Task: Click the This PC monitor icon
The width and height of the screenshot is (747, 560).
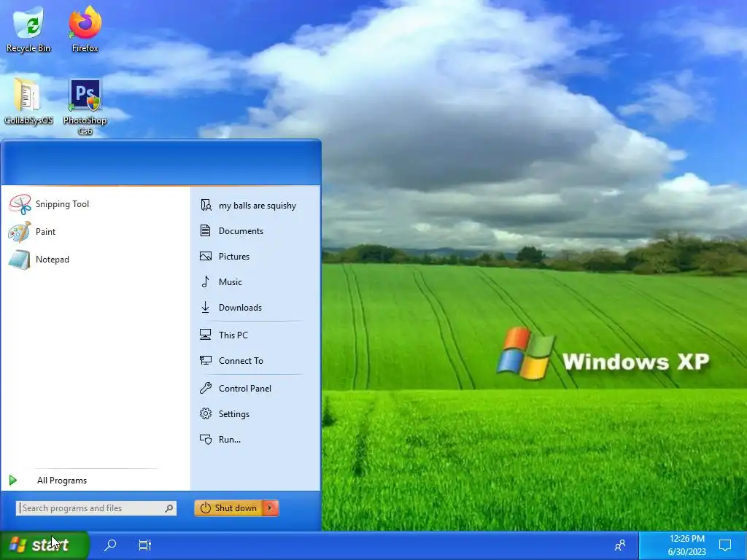Action: [205, 335]
